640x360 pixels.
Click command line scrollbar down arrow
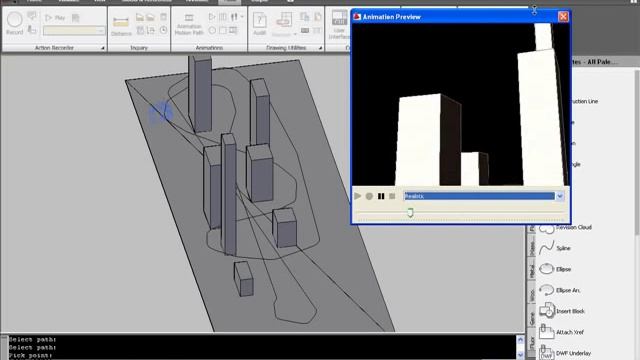520,355
